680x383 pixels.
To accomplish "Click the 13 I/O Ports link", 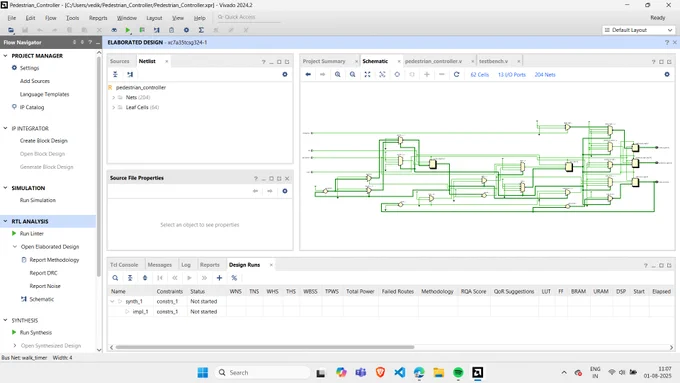I will 512,75.
